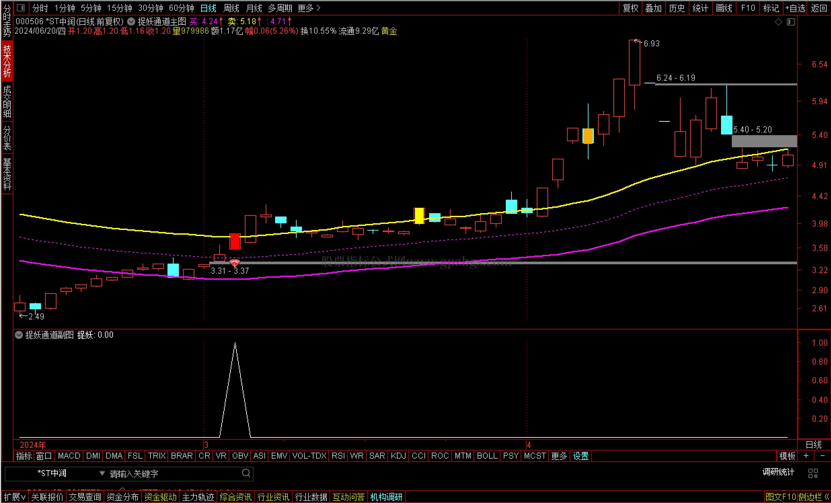Click the gray 5.40 - 5.20 zone bar
831x504 pixels.
coord(764,141)
